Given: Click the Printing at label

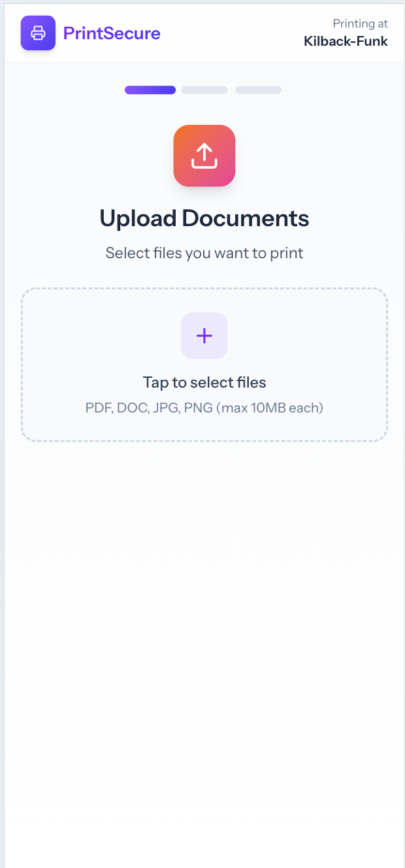Looking at the screenshot, I should 360,23.
